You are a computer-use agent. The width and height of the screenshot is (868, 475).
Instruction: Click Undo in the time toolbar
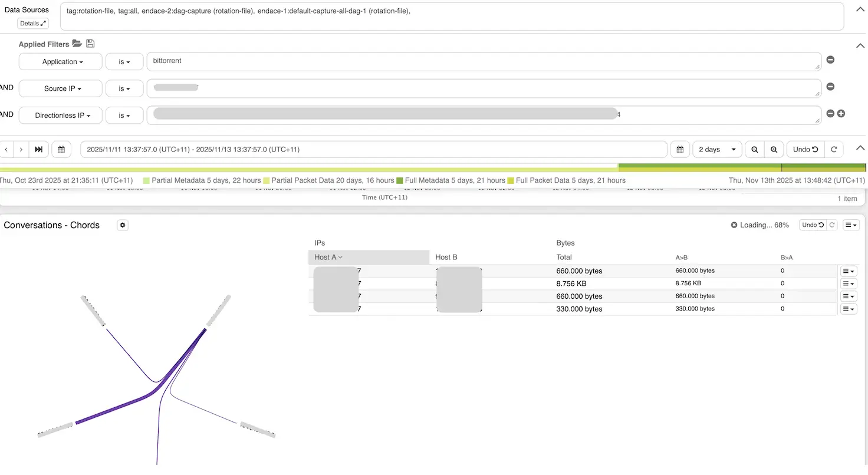(x=805, y=150)
